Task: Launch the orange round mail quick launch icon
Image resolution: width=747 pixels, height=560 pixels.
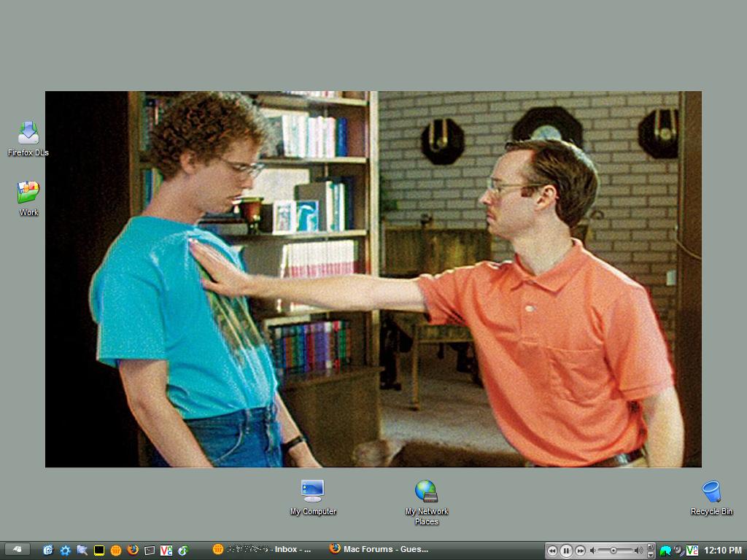Action: pyautogui.click(x=116, y=551)
